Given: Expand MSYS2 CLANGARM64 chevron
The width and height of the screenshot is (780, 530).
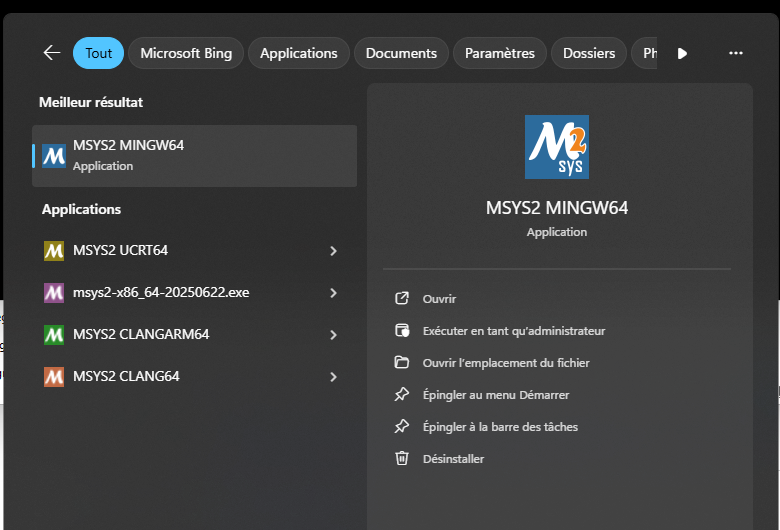Looking at the screenshot, I should [x=333, y=335].
